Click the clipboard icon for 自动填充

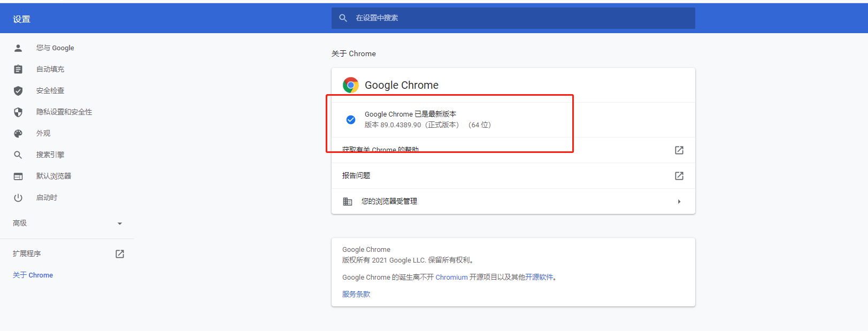[x=18, y=70]
